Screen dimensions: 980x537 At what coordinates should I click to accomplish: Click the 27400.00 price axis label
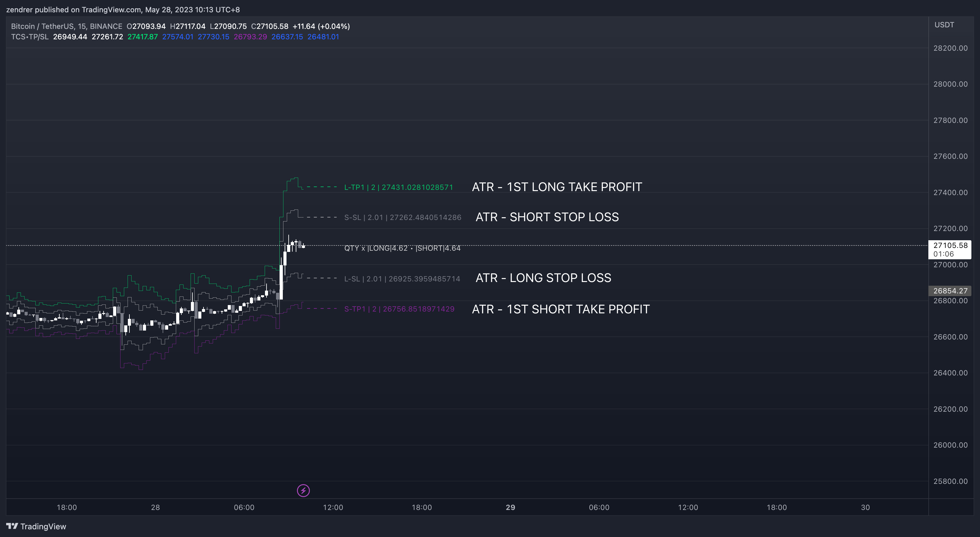[950, 192]
